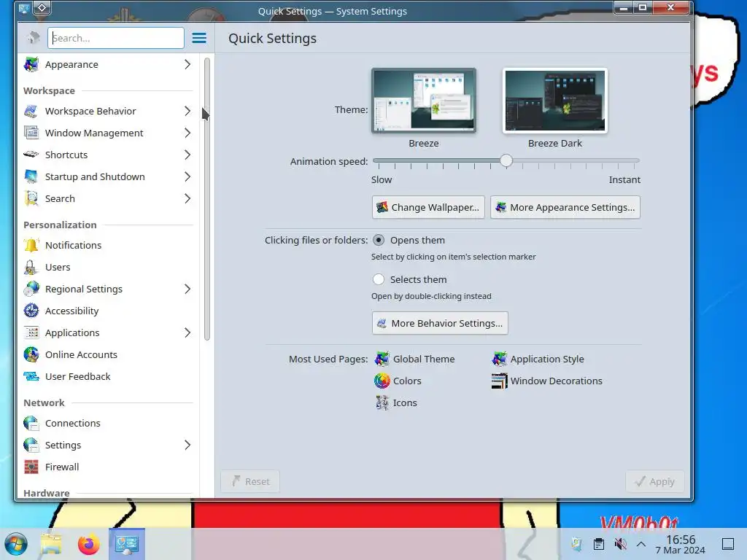Open the hamburger menu next to search
Image resolution: width=747 pixels, height=560 pixels.
pos(199,38)
